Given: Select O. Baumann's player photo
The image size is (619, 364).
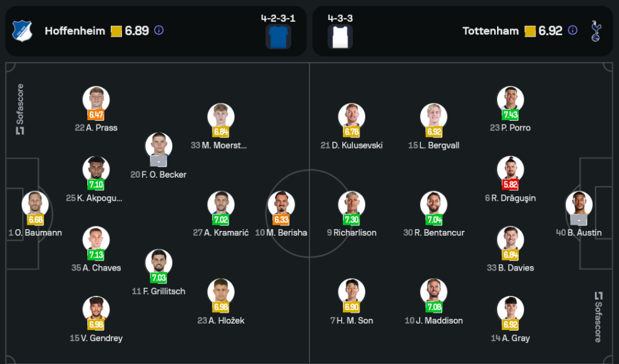Looking at the screenshot, I should point(35,204).
